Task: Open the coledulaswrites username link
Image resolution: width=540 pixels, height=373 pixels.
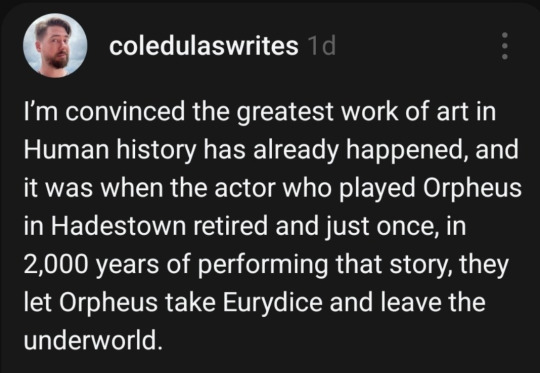Action: point(204,46)
